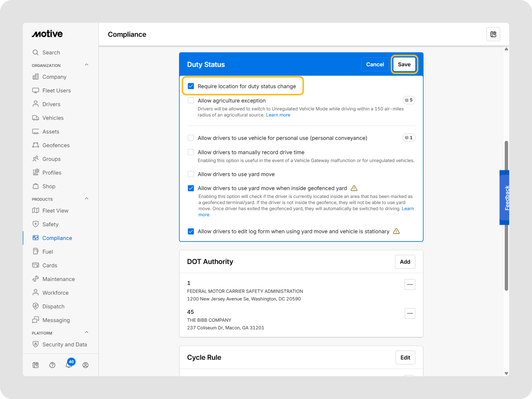Open options menu for THE BIBB COMPANY
Viewport: 532px width, 399px height.
[x=410, y=313]
